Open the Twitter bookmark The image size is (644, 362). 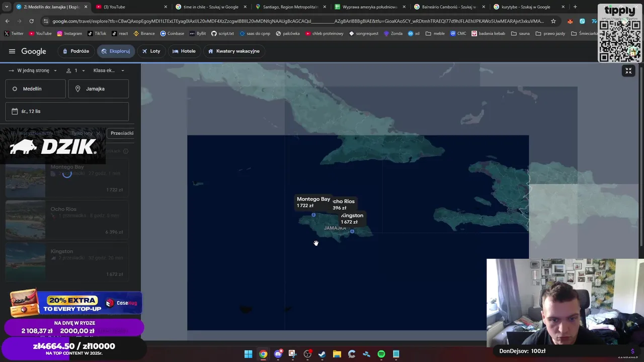click(x=14, y=34)
